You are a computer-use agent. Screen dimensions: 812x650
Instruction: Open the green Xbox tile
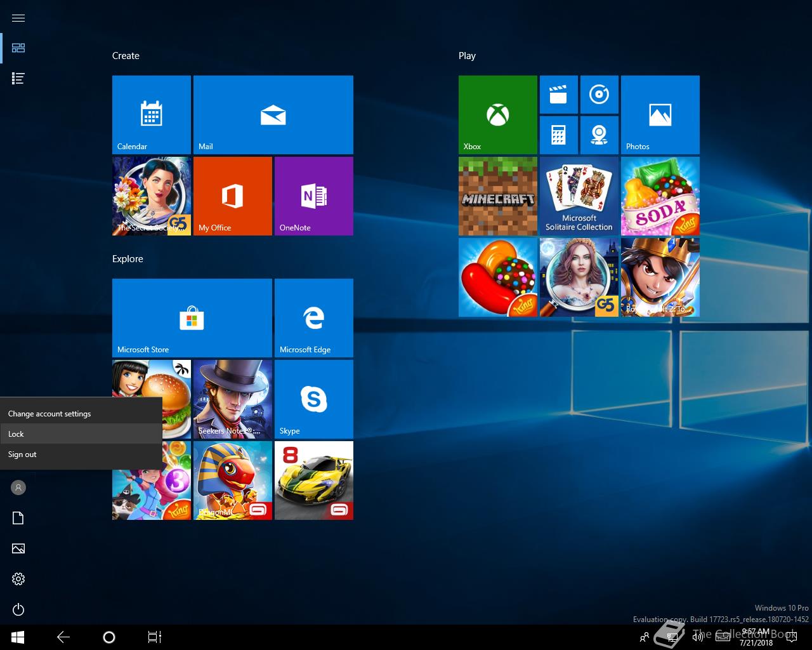(x=498, y=115)
